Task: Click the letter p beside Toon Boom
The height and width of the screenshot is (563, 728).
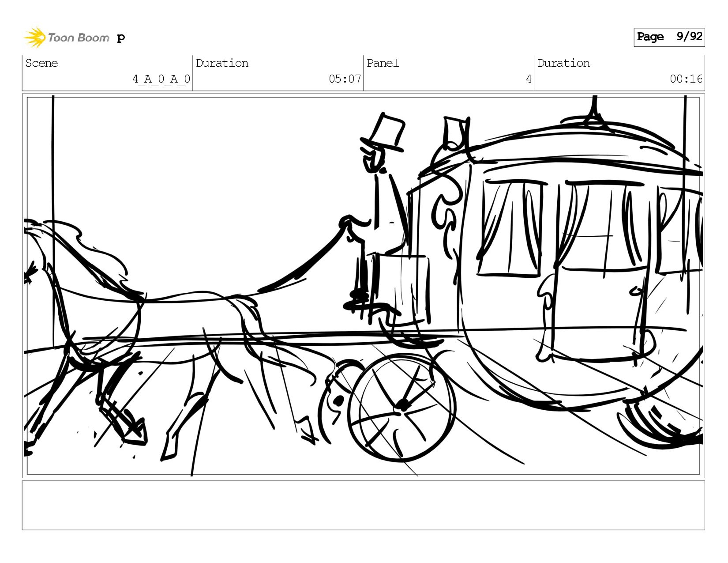Action: (x=121, y=38)
